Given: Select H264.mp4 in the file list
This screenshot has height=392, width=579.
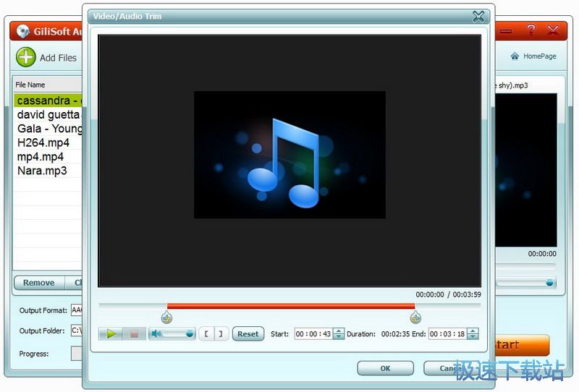Looking at the screenshot, I should [x=43, y=142].
